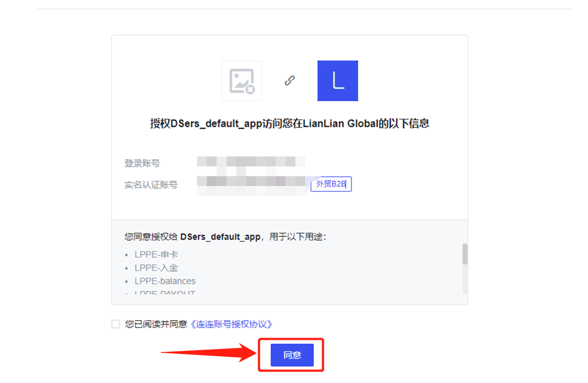Click the chain link icon between logos
Screen dimensions: 588x383
(x=289, y=80)
